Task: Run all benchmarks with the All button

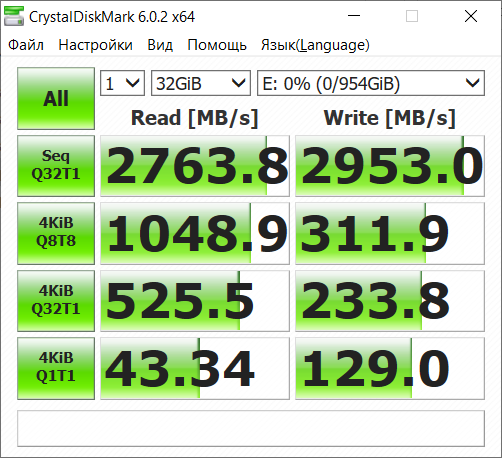Action: (x=56, y=98)
